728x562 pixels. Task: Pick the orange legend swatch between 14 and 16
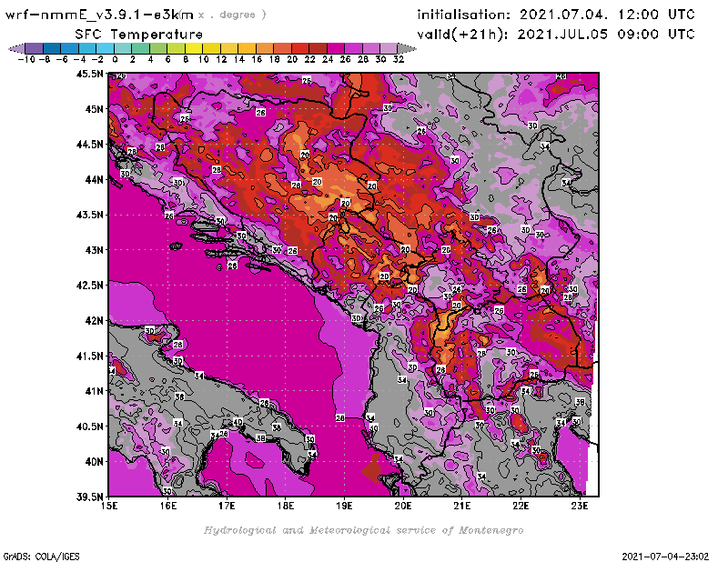click(247, 48)
